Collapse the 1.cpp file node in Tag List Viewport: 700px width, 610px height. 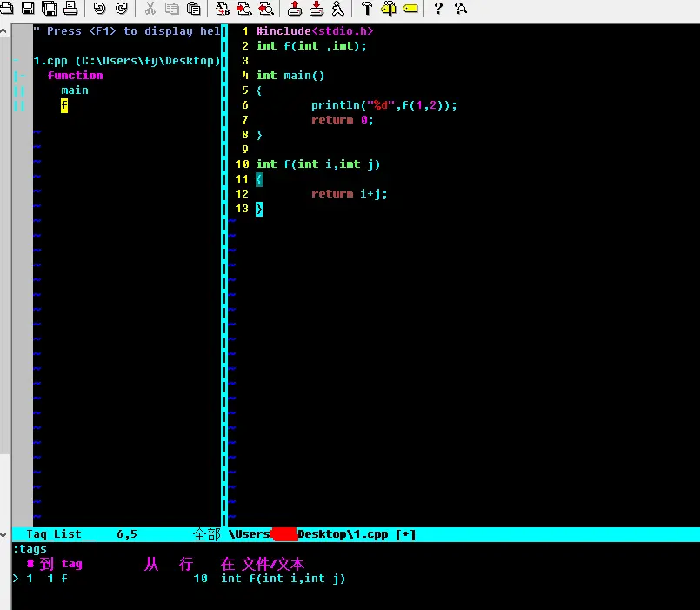pyautogui.click(x=16, y=61)
